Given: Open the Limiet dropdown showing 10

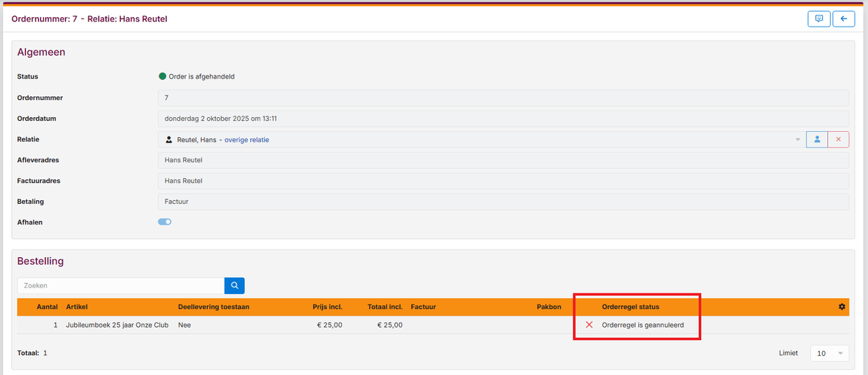Looking at the screenshot, I should click(829, 354).
